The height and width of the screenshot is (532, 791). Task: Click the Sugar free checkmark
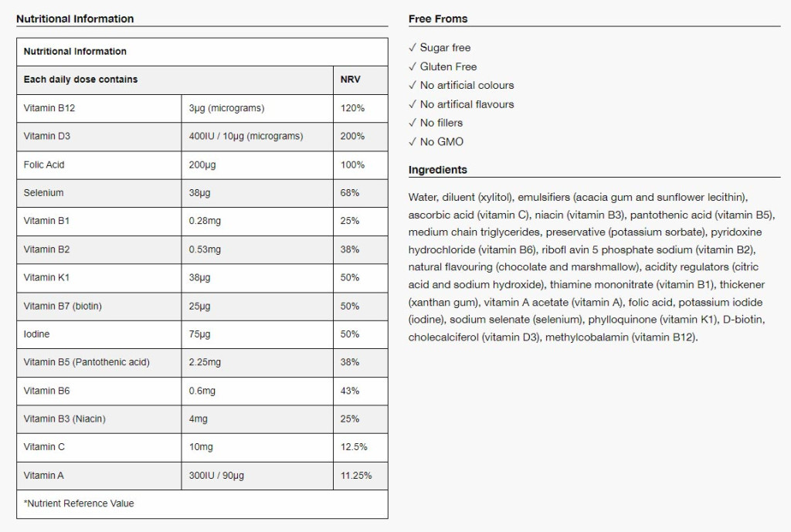point(412,47)
